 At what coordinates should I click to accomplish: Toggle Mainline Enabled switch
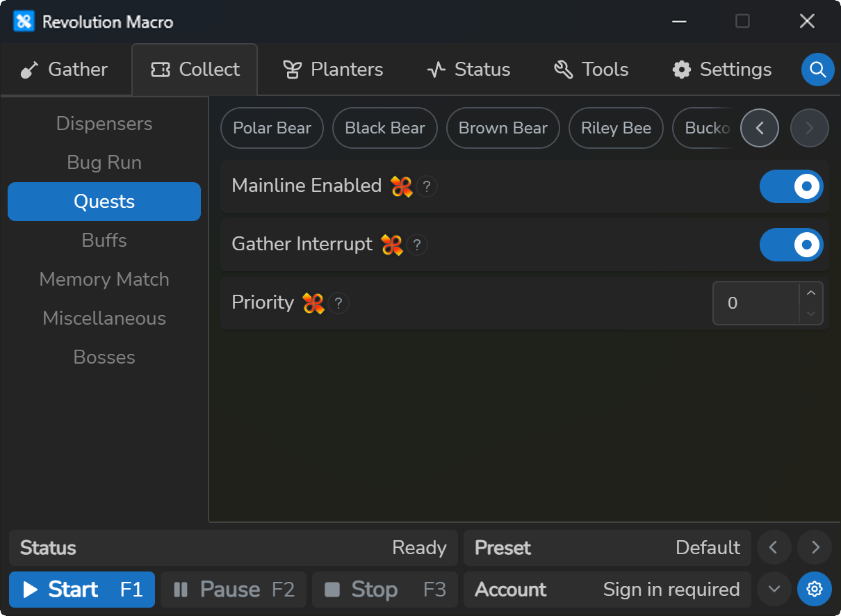click(x=792, y=186)
